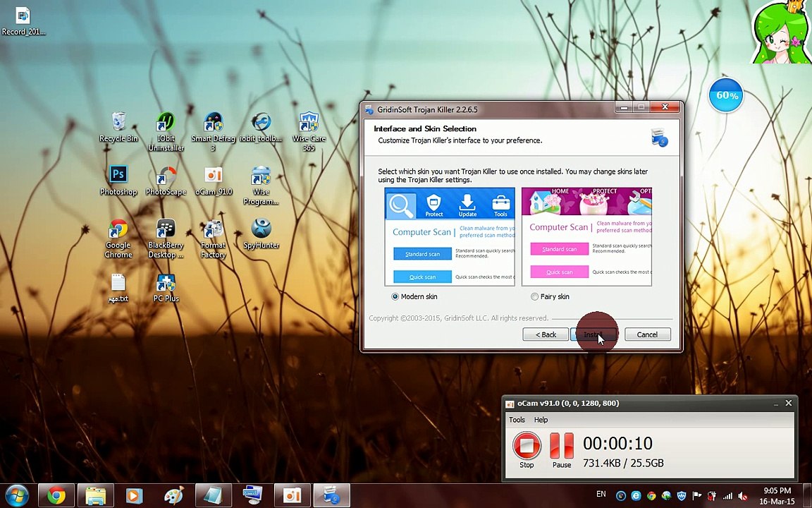Select SpyHunter desktop icon
This screenshot has width=812, height=508.
[x=261, y=234]
